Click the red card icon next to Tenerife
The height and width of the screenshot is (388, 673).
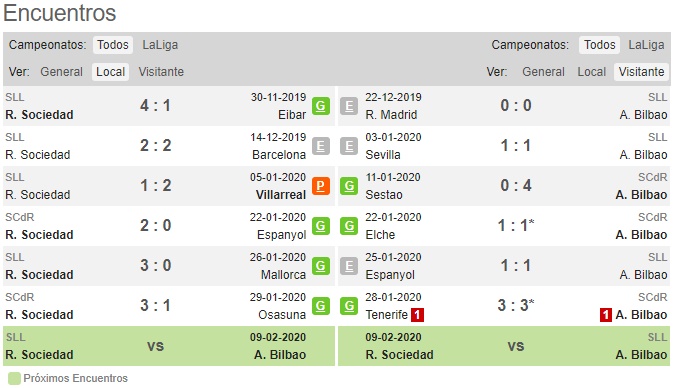tap(417, 315)
